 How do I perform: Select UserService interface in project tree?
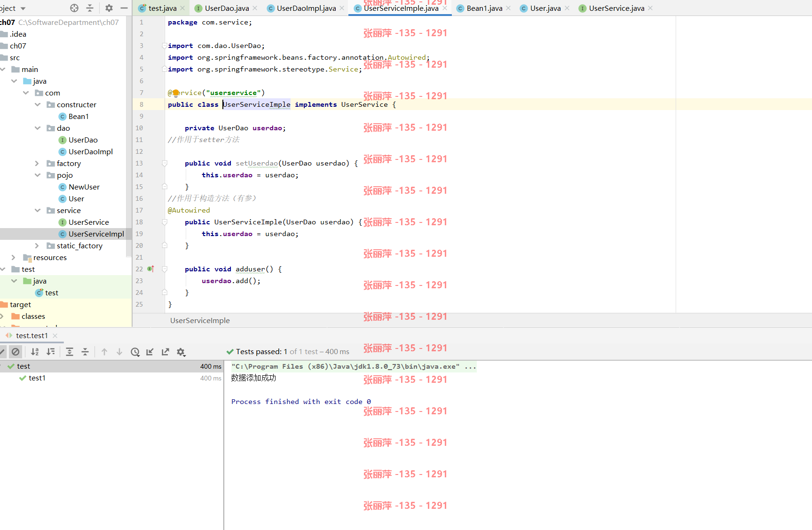tap(88, 222)
